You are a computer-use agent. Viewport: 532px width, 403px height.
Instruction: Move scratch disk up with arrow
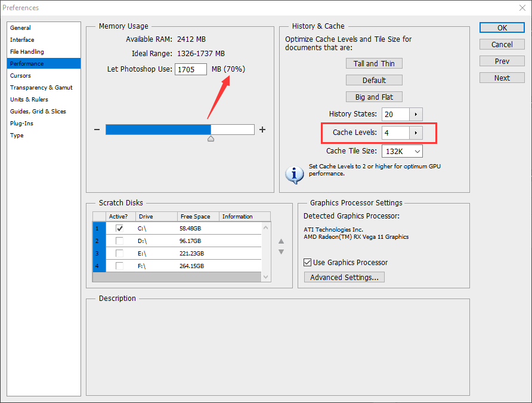pyautogui.click(x=282, y=241)
